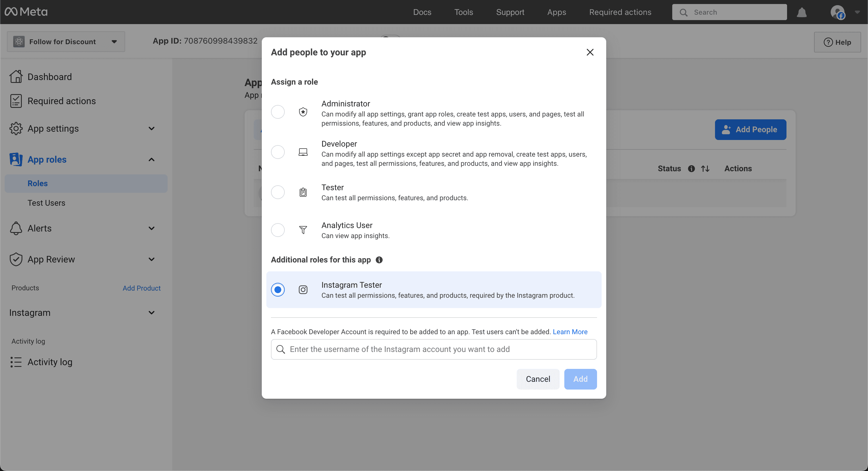Open the Help button
Screen dimensions: 868x471
[837, 42]
